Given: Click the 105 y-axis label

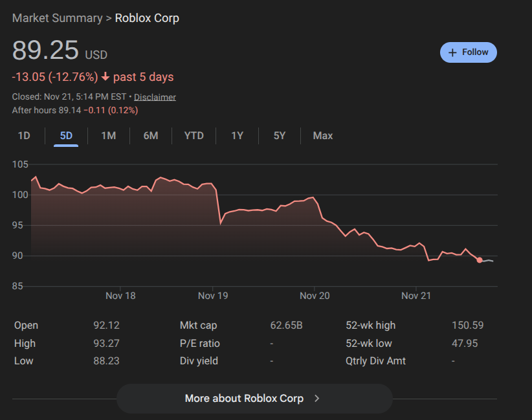Looking at the screenshot, I should click(x=20, y=164).
